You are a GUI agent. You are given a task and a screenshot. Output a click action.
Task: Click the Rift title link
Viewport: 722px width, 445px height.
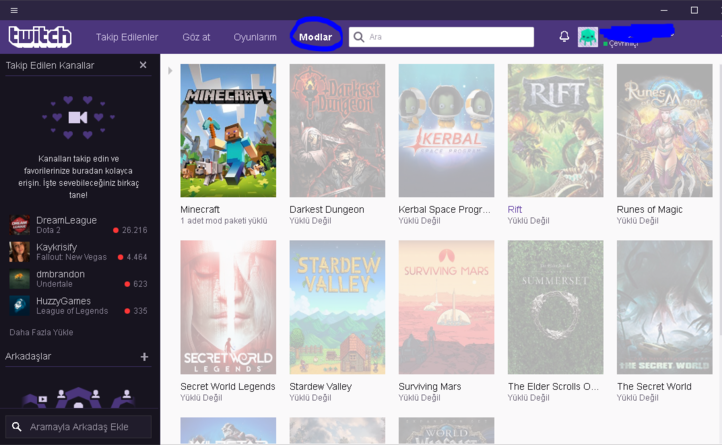point(515,210)
